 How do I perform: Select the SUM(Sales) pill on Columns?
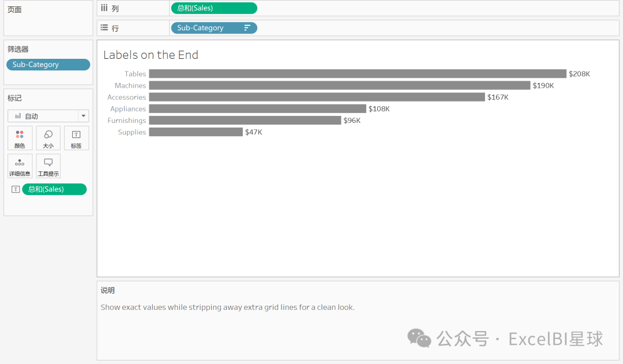pyautogui.click(x=213, y=8)
